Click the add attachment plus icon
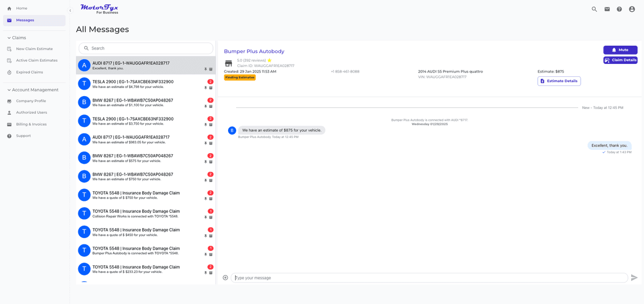This screenshot has width=644, height=304. point(225,278)
